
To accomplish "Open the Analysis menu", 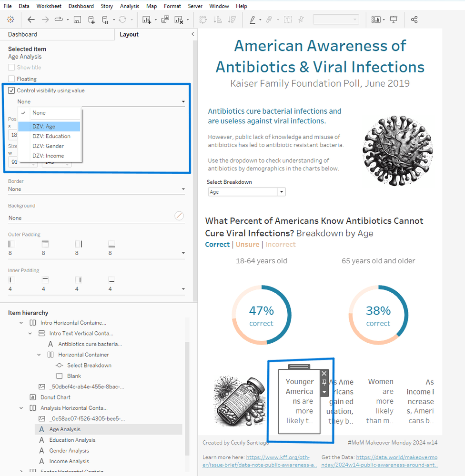I will (x=130, y=6).
